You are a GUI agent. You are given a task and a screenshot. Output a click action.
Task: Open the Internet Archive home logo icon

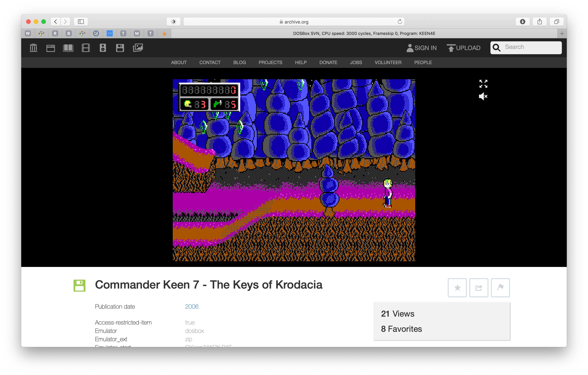tap(33, 48)
